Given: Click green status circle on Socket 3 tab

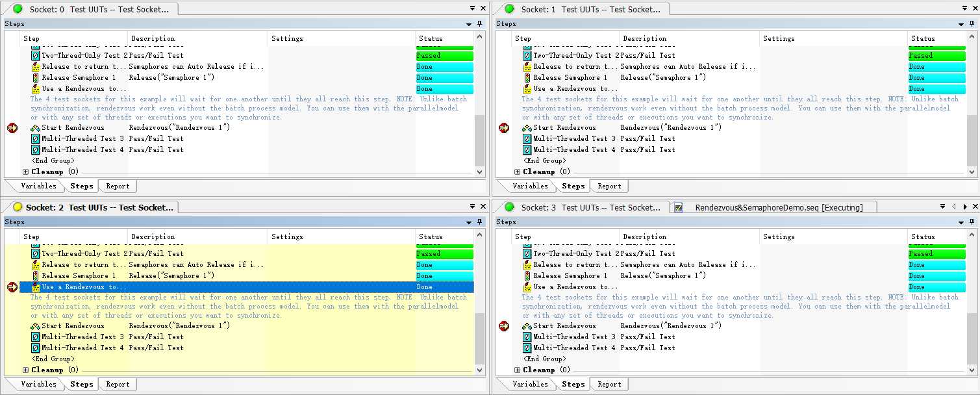Looking at the screenshot, I should 509,207.
